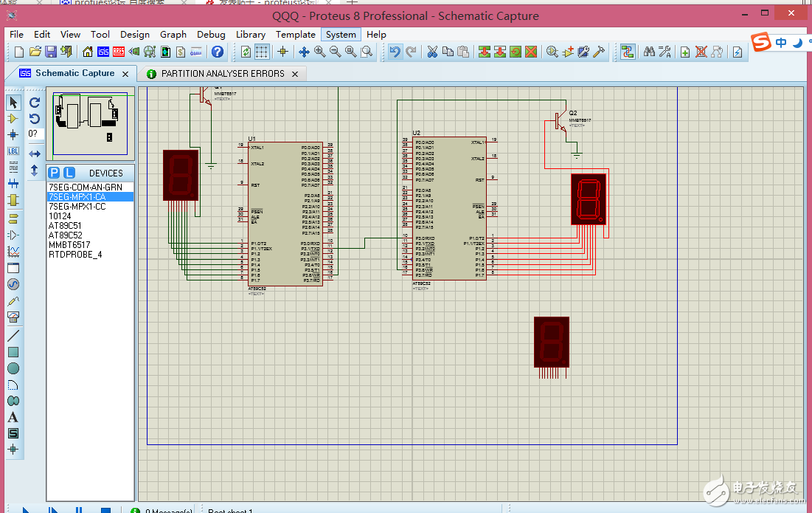This screenshot has height=513, width=812.
Task: Choose the Wire Label Mode LBL tool
Action: (13, 151)
